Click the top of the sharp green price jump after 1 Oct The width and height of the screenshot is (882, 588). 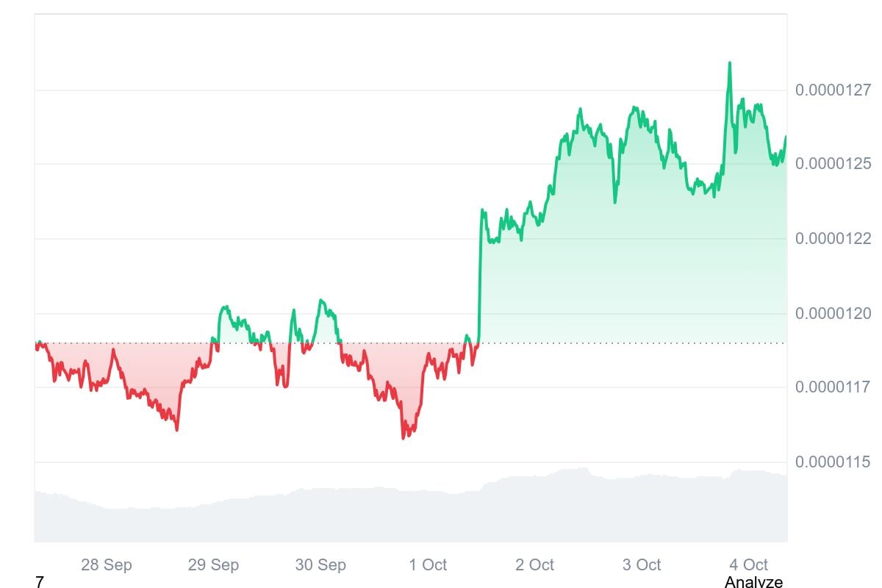click(x=482, y=210)
